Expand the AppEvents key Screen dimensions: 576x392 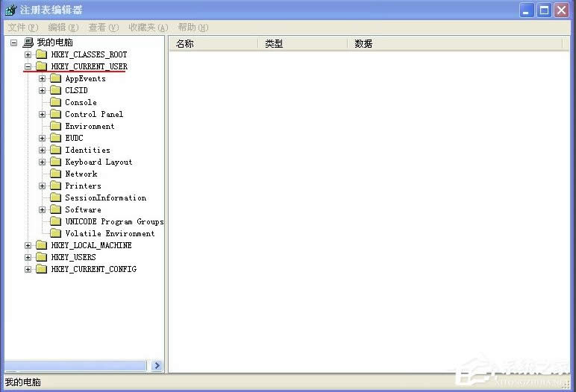(x=43, y=78)
